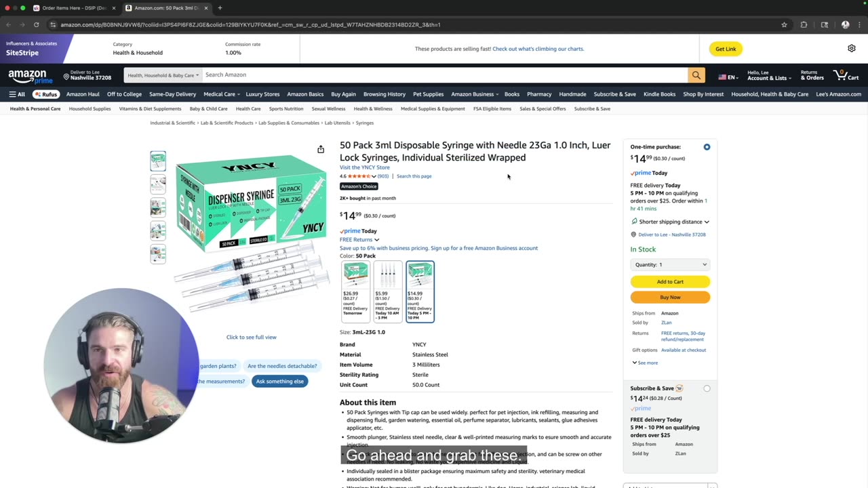Click the Rufus assistant button
This screenshot has width=868, height=488.
coord(46,94)
